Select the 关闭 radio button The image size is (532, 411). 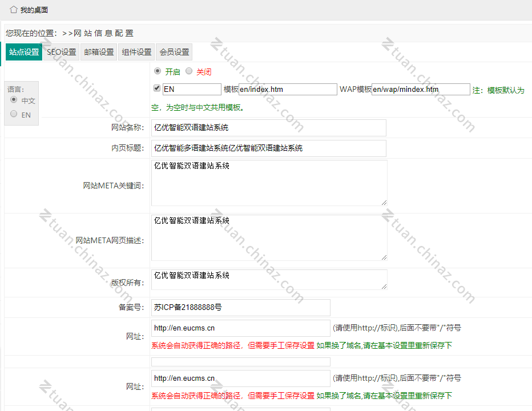(189, 71)
